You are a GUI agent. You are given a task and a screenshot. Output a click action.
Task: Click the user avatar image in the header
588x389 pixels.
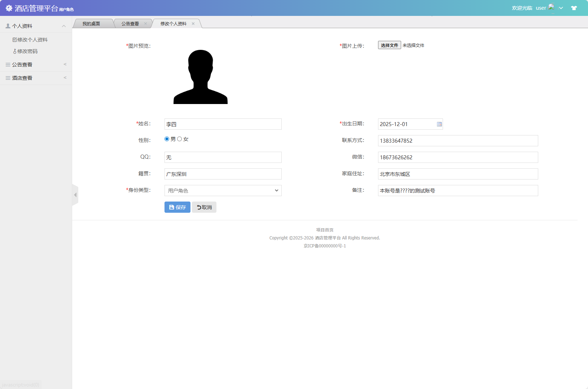click(x=552, y=7)
